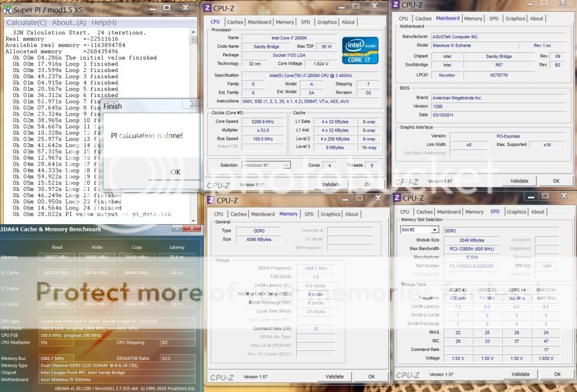The image size is (577, 392).
Task: Click the Super PI icon in its title bar
Action: point(7,10)
